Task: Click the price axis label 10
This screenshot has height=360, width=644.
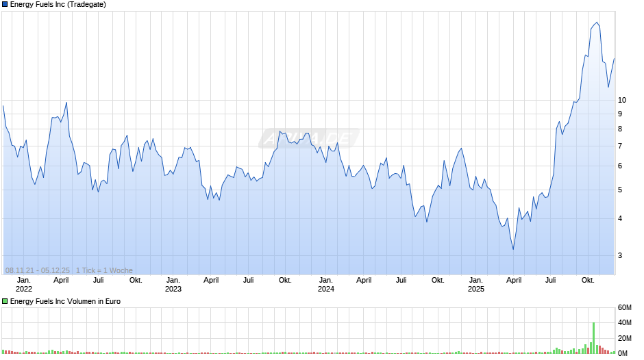Action: [x=622, y=100]
